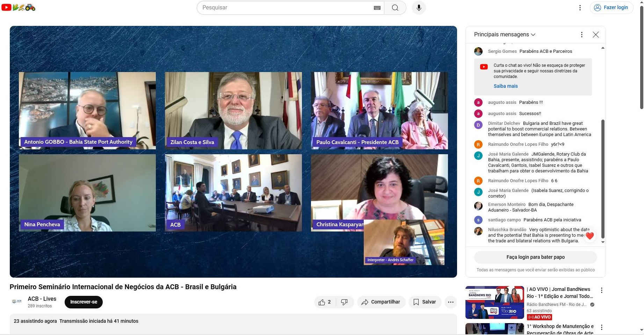The image size is (644, 335).
Task: Click Dimitar Delchev chat avatar
Action: coord(478,125)
